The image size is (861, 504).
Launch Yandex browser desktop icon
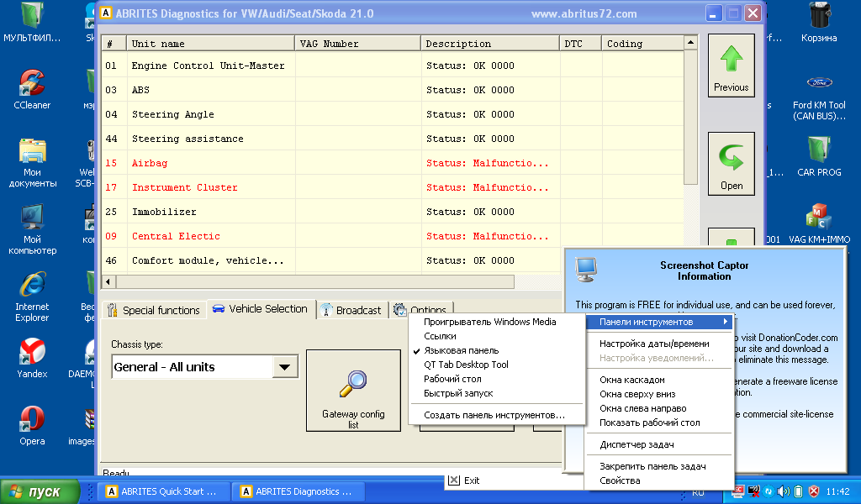32,358
